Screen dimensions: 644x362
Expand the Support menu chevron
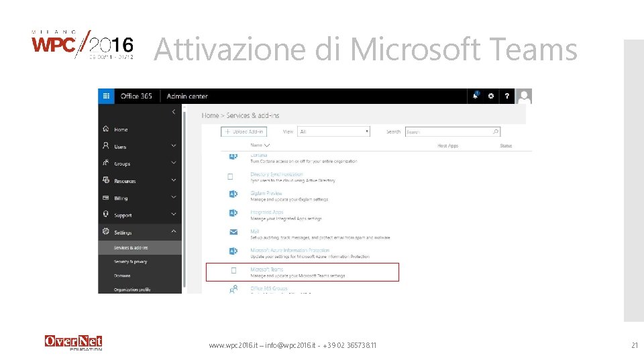coord(174,215)
